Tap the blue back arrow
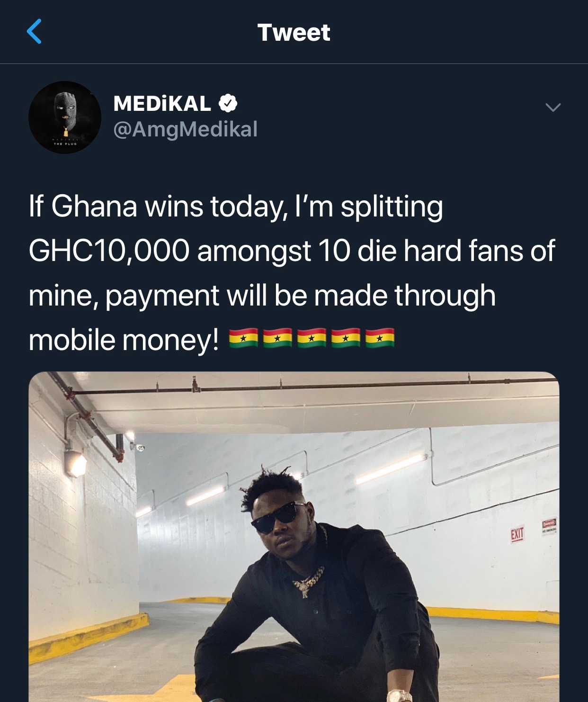588x702 pixels. click(34, 32)
